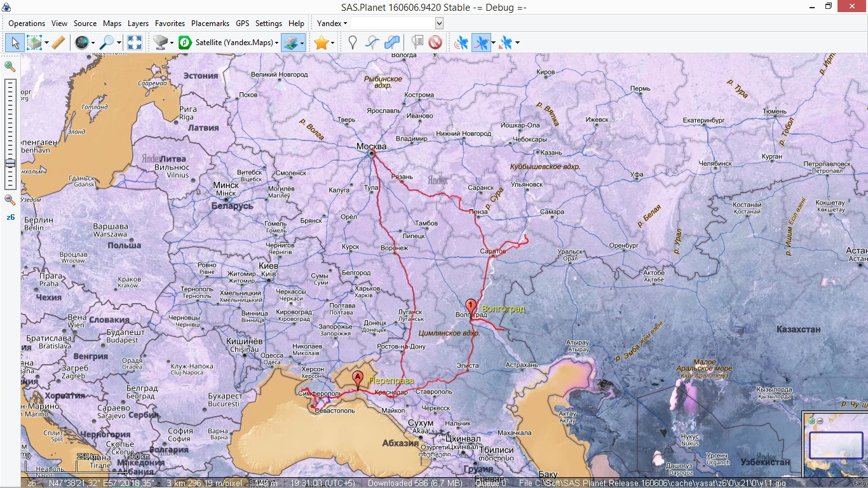Click the tile source drive icon
Image resolution: width=868 pixels, height=488 pixels.
161,43
